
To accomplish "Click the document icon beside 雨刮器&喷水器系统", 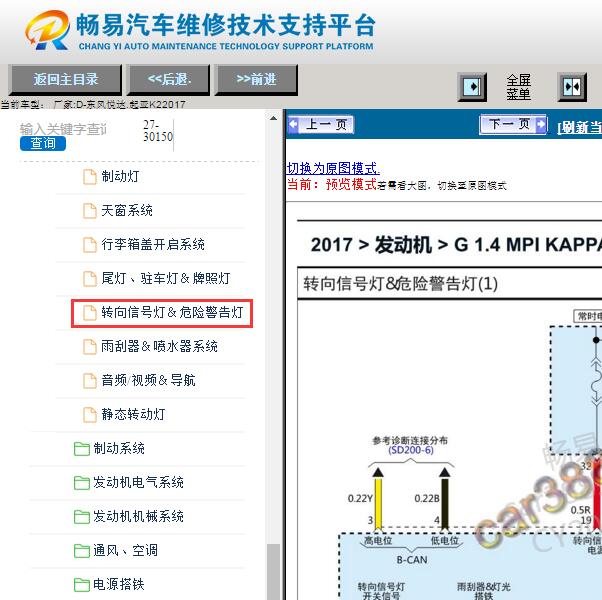I will [x=90, y=347].
